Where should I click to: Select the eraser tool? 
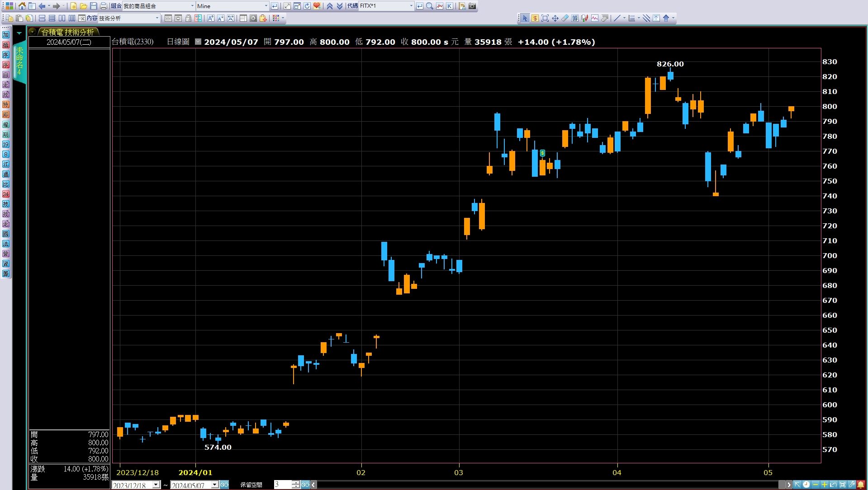[x=565, y=18]
